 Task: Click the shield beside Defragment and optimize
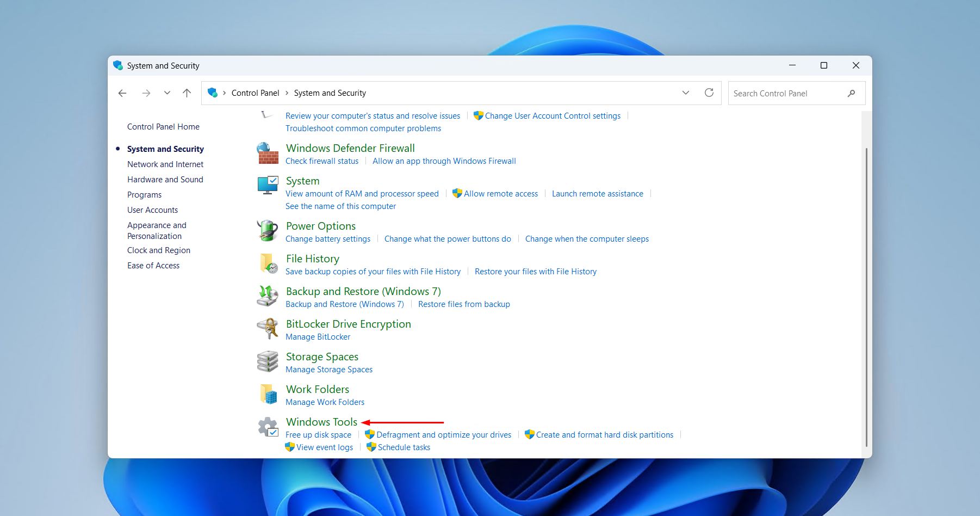pyautogui.click(x=370, y=434)
